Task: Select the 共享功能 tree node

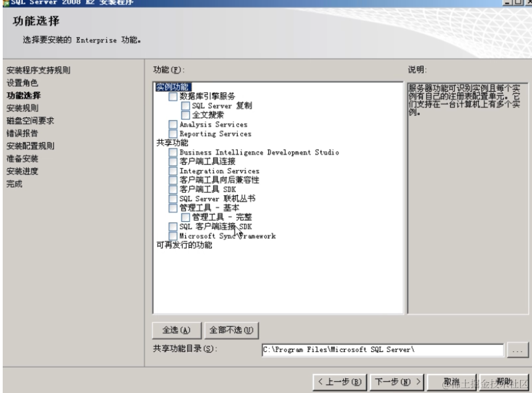Action: 172,143
